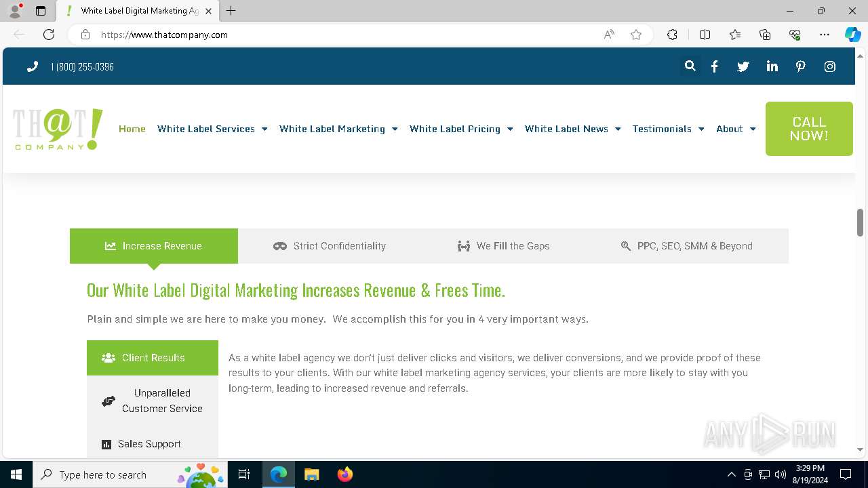The image size is (868, 488).
Task: Click the Windows taskbar search box
Action: pyautogui.click(x=130, y=474)
